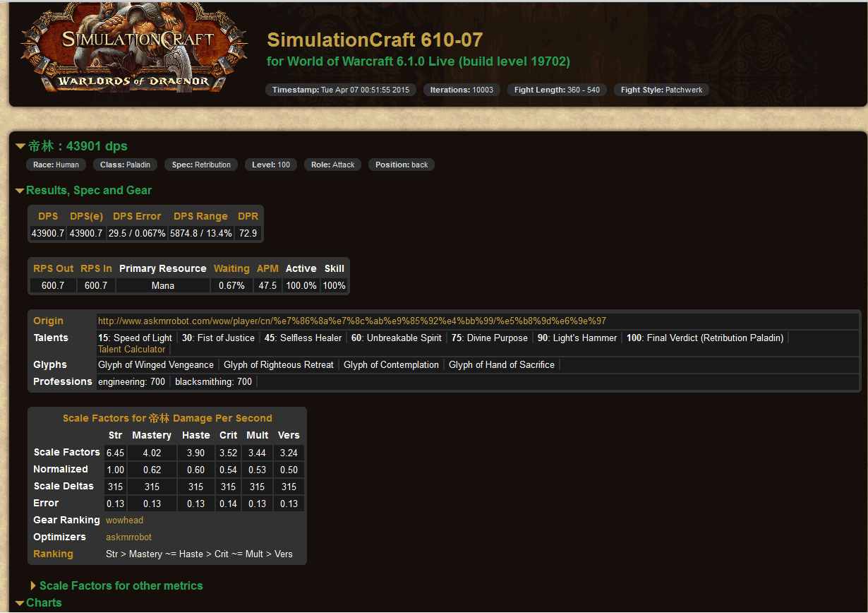Viewport: 868px width, 613px height.
Task: Click the 29.5 / 0.067% DPS Error cell
Action: coord(137,233)
